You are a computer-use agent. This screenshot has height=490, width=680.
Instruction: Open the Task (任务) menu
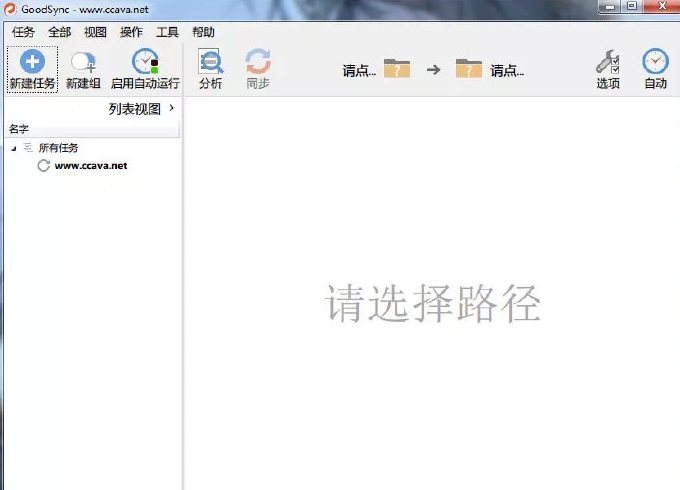click(22, 32)
